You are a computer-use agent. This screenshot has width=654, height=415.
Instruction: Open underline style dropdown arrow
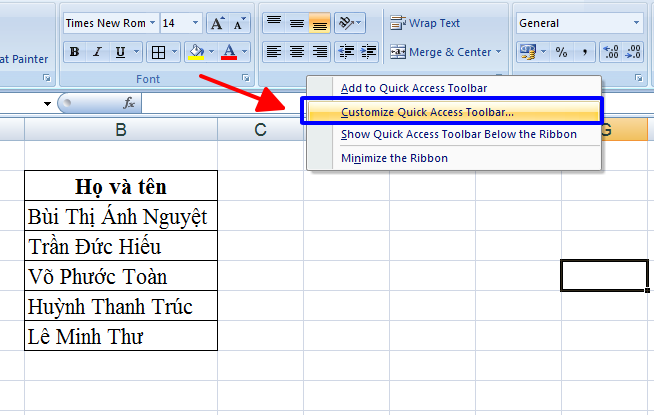[136, 52]
